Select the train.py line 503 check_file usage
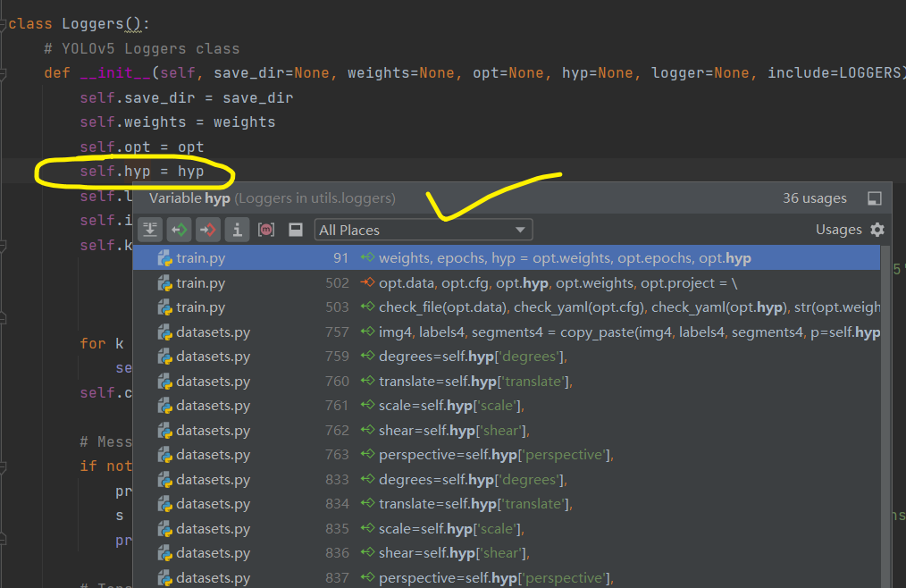The image size is (906, 588). click(x=536, y=307)
